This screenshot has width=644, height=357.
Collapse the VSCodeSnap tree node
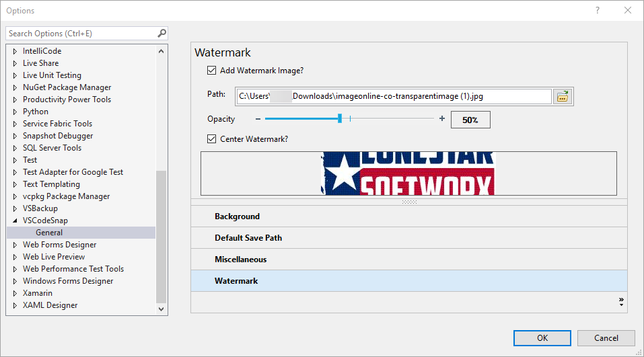[15, 221]
